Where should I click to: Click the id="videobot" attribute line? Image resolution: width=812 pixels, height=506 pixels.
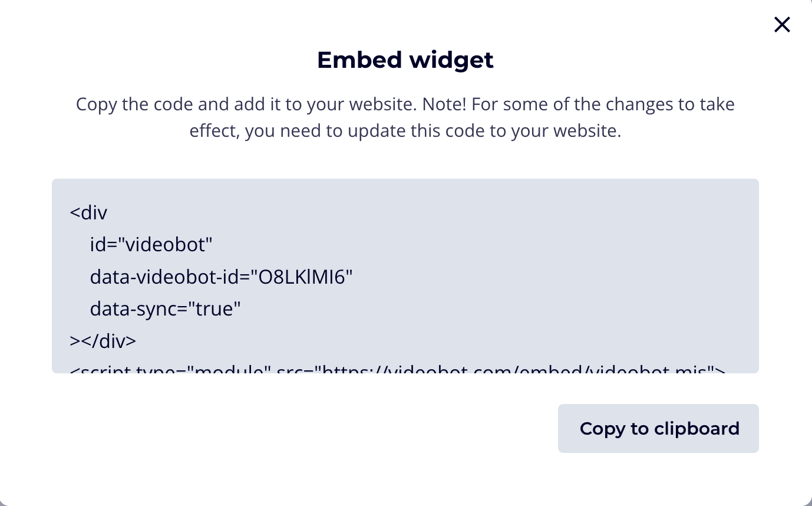click(151, 244)
